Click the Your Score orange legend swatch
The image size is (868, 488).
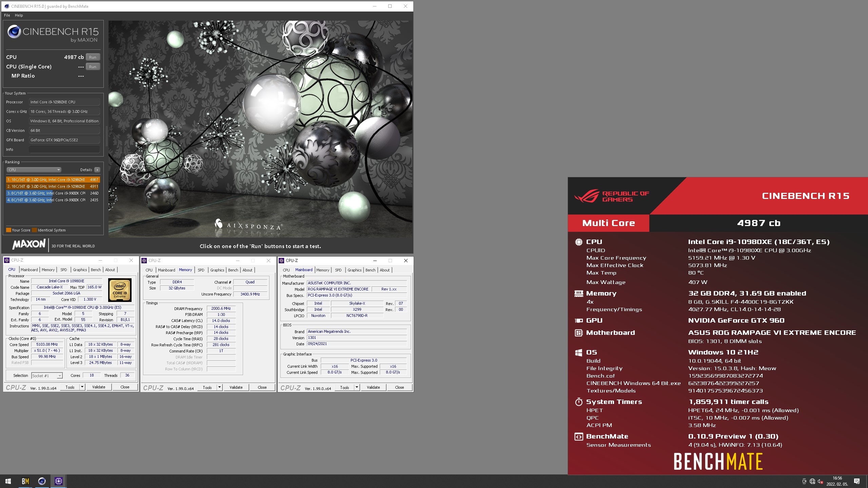[x=8, y=230]
